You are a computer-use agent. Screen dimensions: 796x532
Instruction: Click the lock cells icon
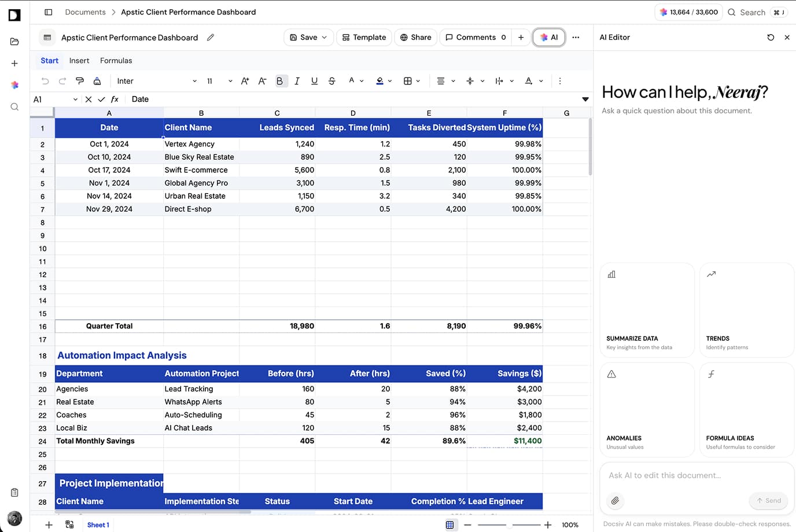pos(97,81)
